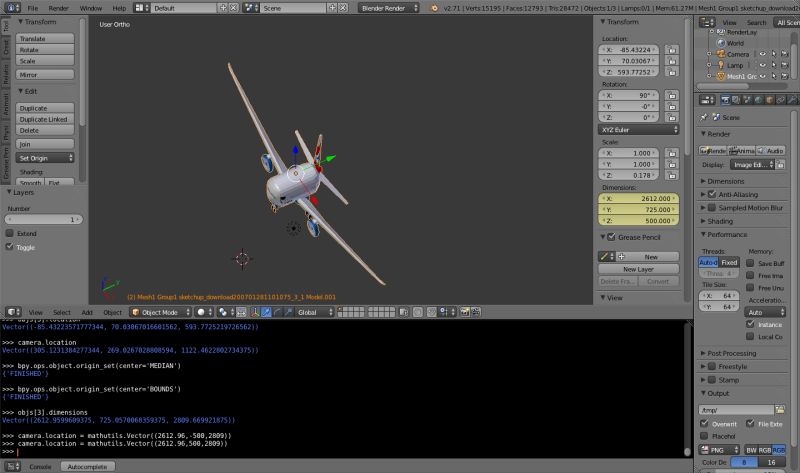The height and width of the screenshot is (473, 800).
Task: Select the rotate manipulator arc icon
Action: (x=277, y=312)
